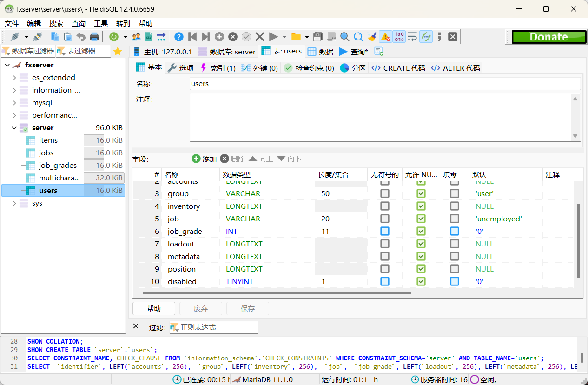The height and width of the screenshot is (385, 588).
Task: Click the Undo arrow icon
Action: click(81, 37)
